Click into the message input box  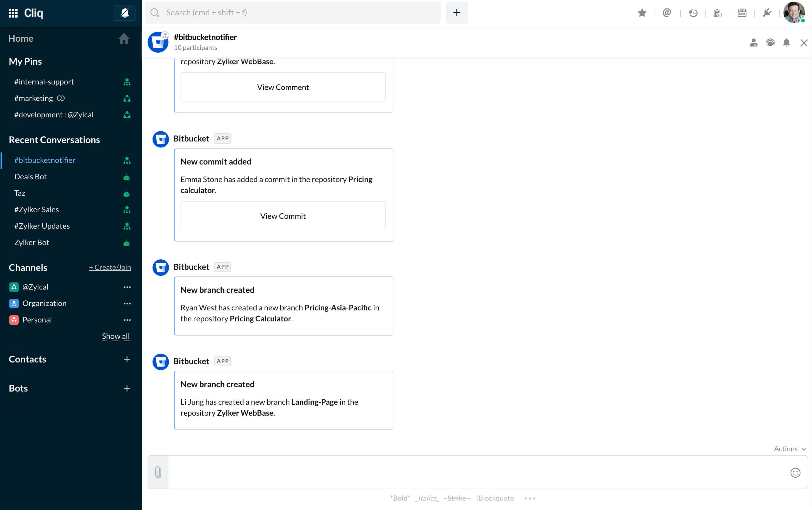pyautogui.click(x=478, y=472)
